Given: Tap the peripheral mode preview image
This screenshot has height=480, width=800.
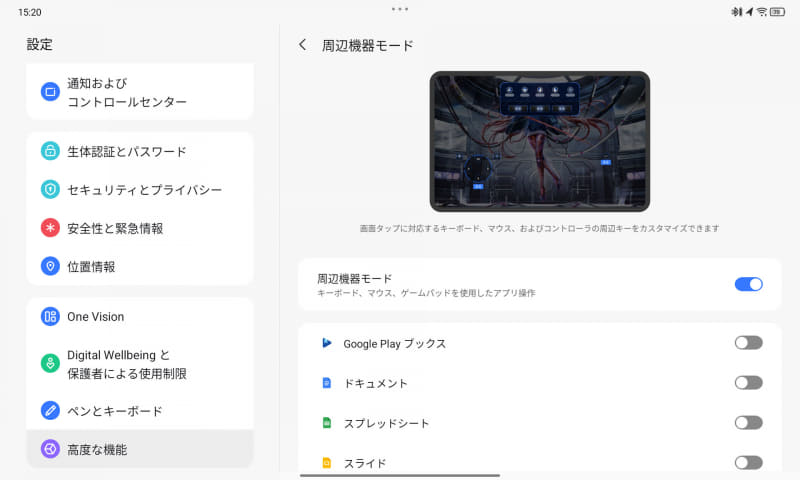Looking at the screenshot, I should (x=540, y=141).
